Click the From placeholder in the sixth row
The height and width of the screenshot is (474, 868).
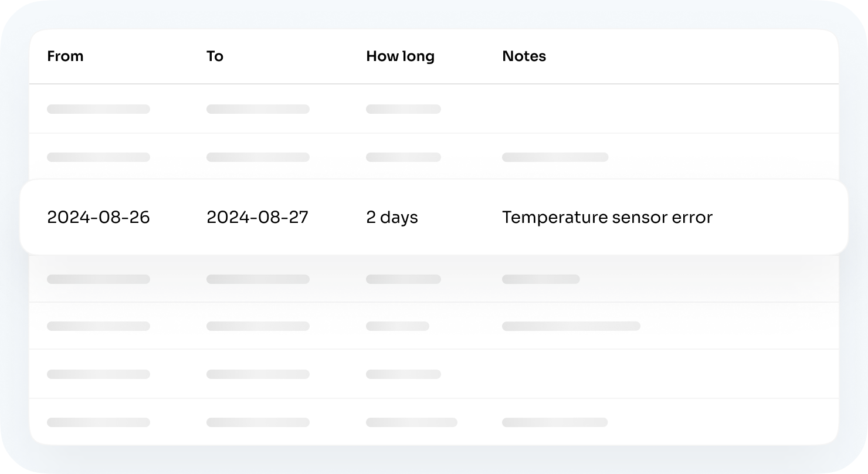pos(98,374)
